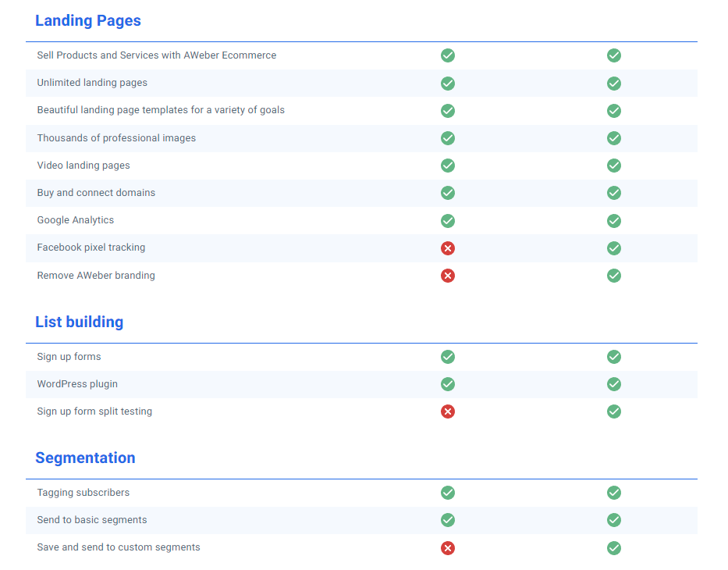Click the Landing Pages section heading
The width and height of the screenshot is (728, 570).
point(87,21)
